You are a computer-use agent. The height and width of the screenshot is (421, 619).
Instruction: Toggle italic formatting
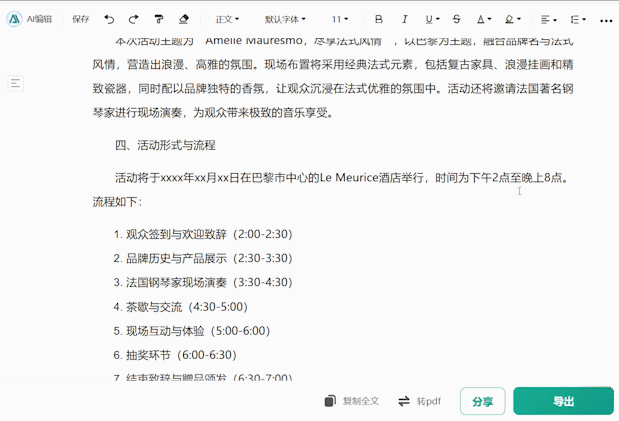click(x=404, y=19)
